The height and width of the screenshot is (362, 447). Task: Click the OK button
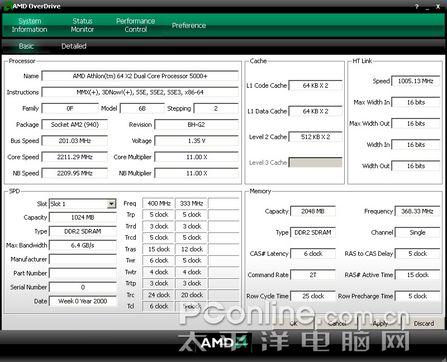click(294, 323)
